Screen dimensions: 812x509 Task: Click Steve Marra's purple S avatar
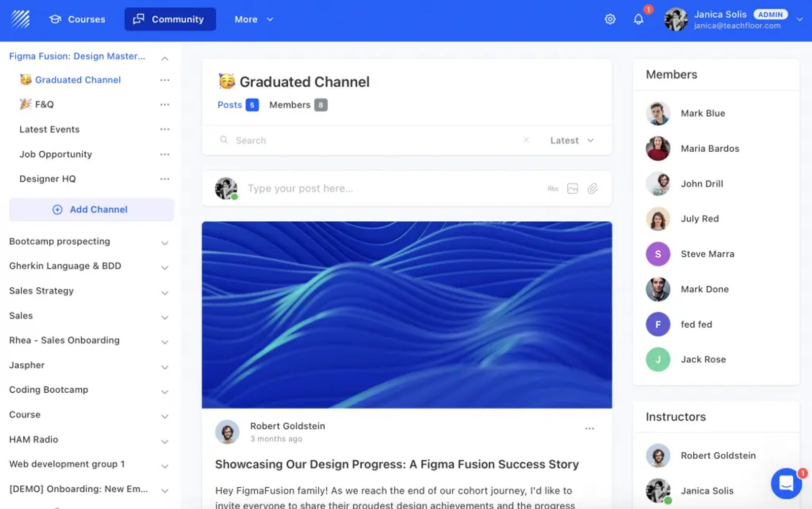(x=658, y=254)
